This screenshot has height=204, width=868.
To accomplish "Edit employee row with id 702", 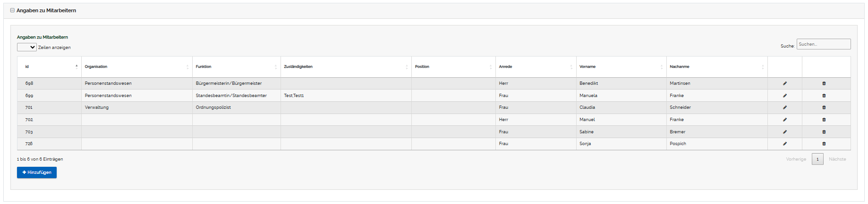I will point(784,120).
